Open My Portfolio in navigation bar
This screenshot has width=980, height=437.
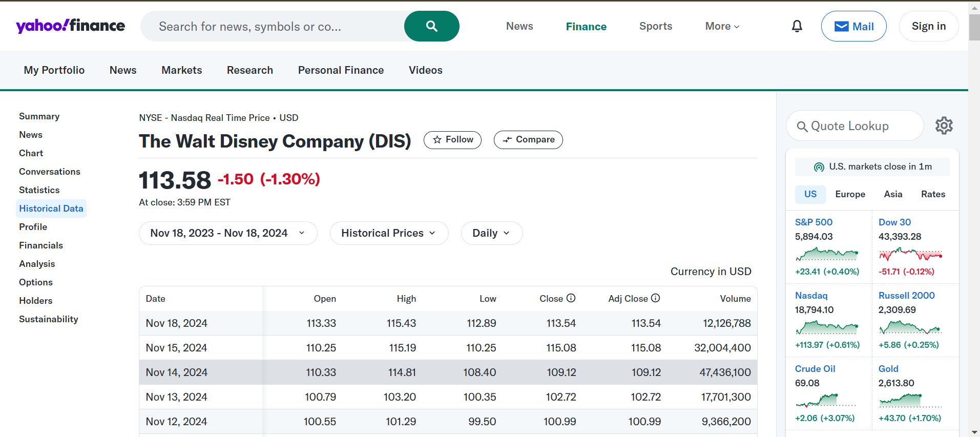(54, 70)
